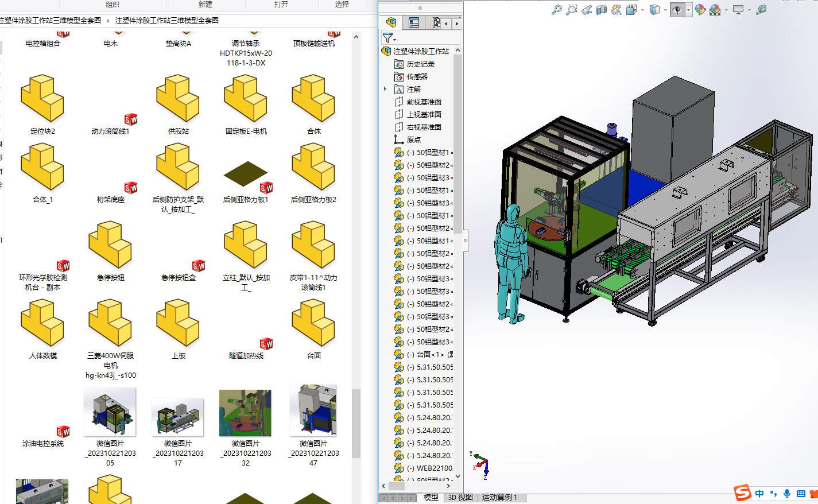The image size is (818, 504).
Task: Open the 微信图片_20231022120305 image thumbnail
Action: pyautogui.click(x=110, y=412)
